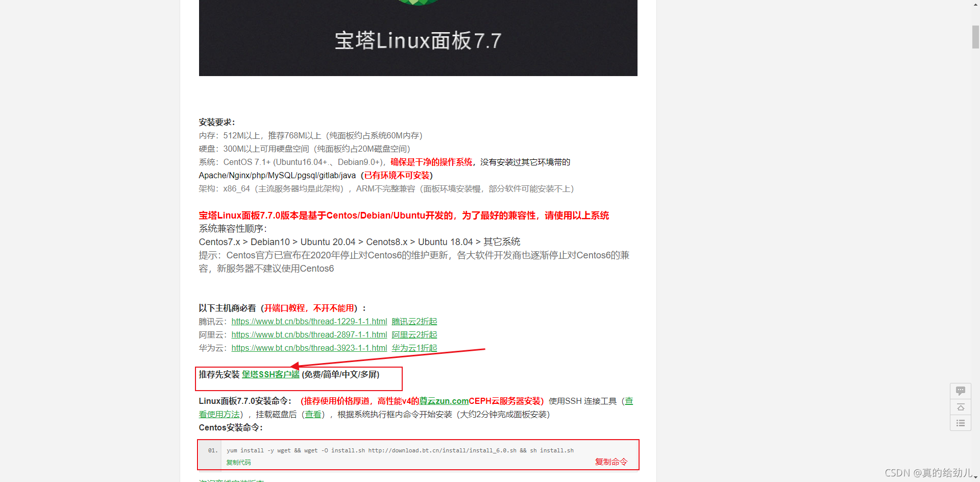The width and height of the screenshot is (980, 482).
Task: Click the page vertical scrollbar thumb
Action: [x=975, y=37]
